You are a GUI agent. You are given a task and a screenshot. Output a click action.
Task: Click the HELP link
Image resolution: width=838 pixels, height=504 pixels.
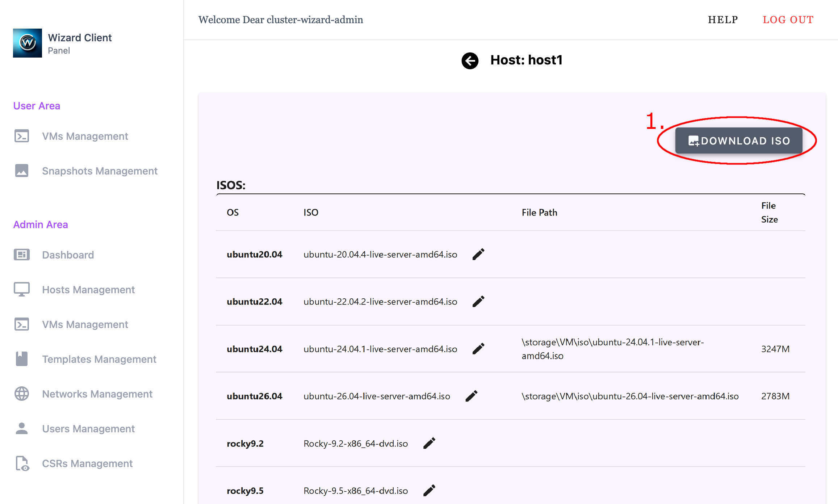tap(723, 20)
